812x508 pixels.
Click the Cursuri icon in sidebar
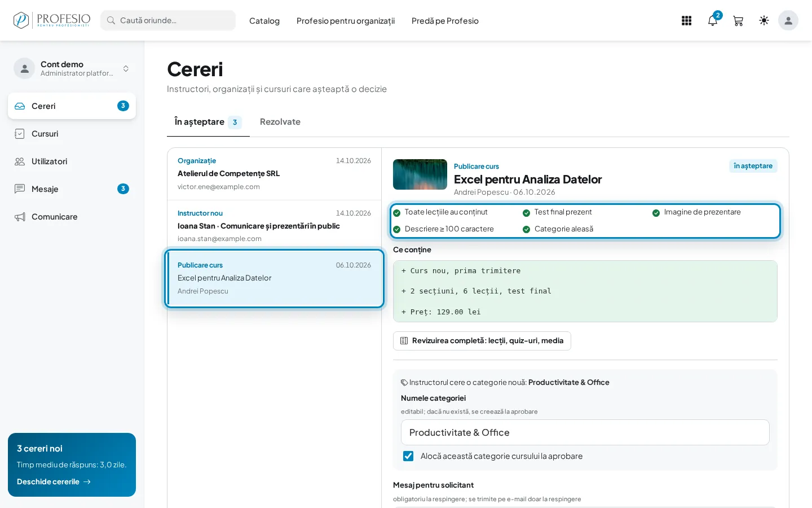[20, 134]
